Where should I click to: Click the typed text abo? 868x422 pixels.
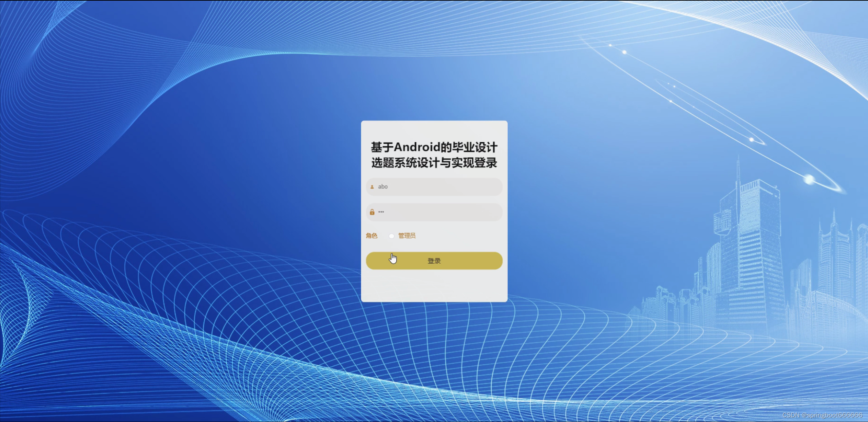coord(383,187)
